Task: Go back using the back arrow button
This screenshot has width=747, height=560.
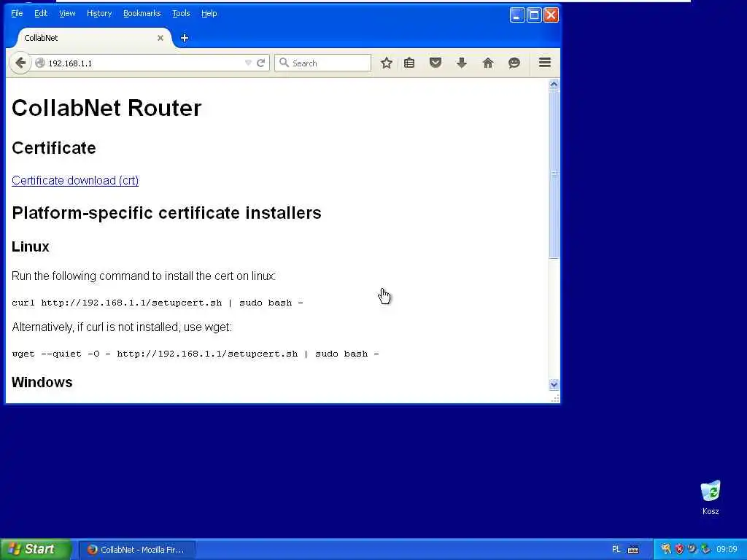Action: coord(20,63)
